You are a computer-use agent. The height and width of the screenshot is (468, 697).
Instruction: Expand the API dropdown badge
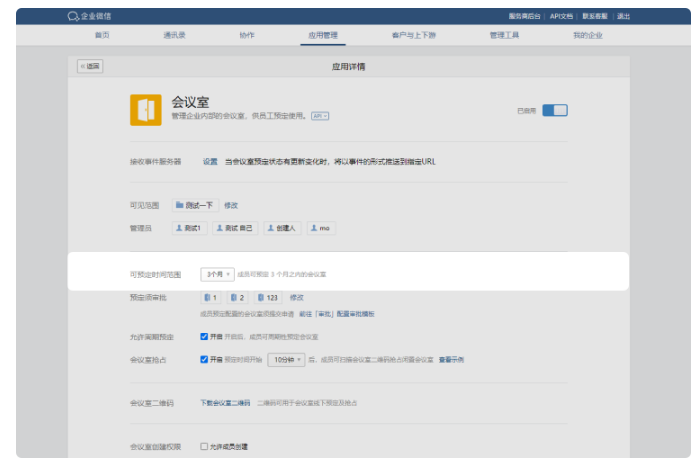tap(320, 116)
